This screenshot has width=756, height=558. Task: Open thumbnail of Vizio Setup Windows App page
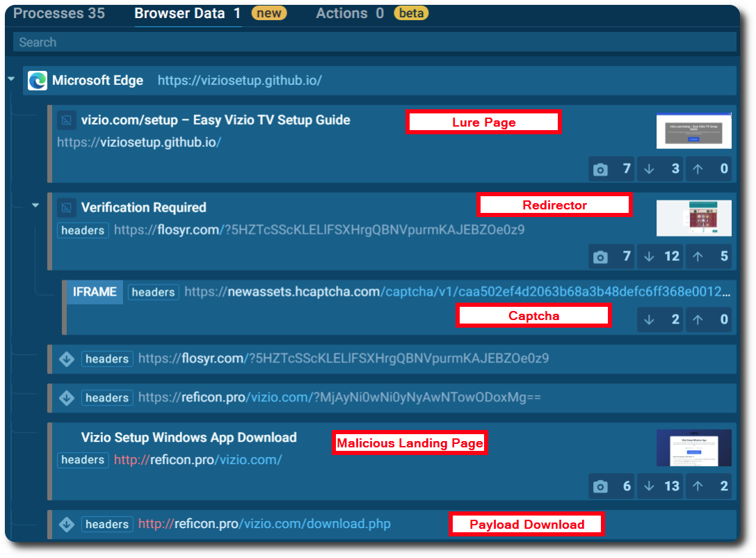pos(694,447)
